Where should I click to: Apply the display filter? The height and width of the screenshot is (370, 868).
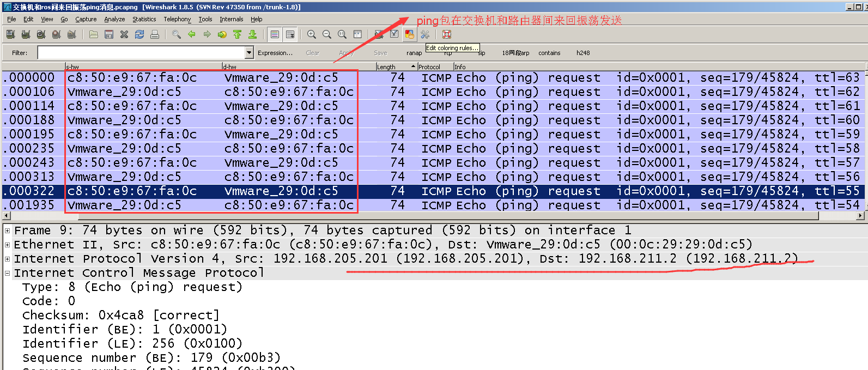(x=347, y=53)
